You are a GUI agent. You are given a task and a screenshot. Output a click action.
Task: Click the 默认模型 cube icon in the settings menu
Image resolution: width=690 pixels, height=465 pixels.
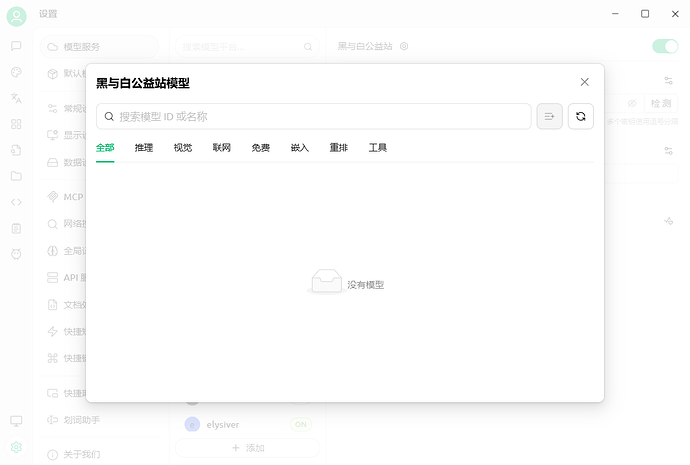(52, 73)
